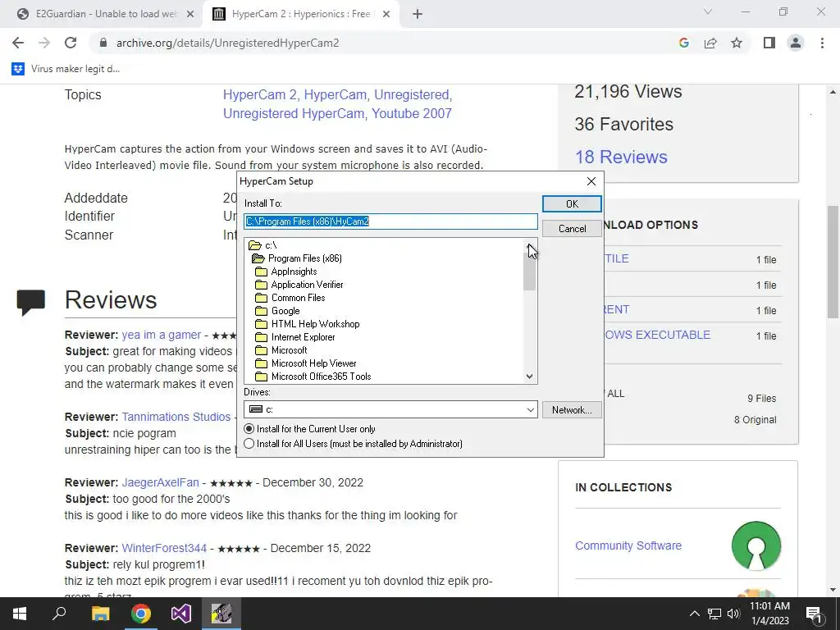Open Visual Studio from taskbar
The height and width of the screenshot is (630, 840).
tap(181, 614)
